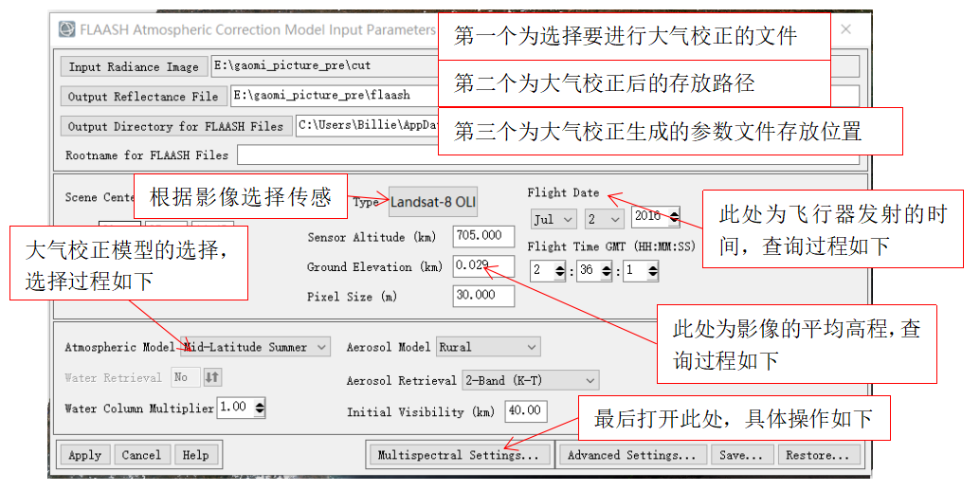Viewport: 980px width, 491px height.
Task: Open the Aerosol Retrieval dropdown
Action: [x=531, y=380]
